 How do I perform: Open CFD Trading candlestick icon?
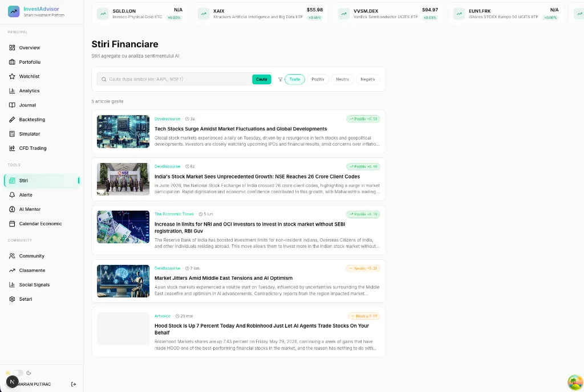point(12,148)
